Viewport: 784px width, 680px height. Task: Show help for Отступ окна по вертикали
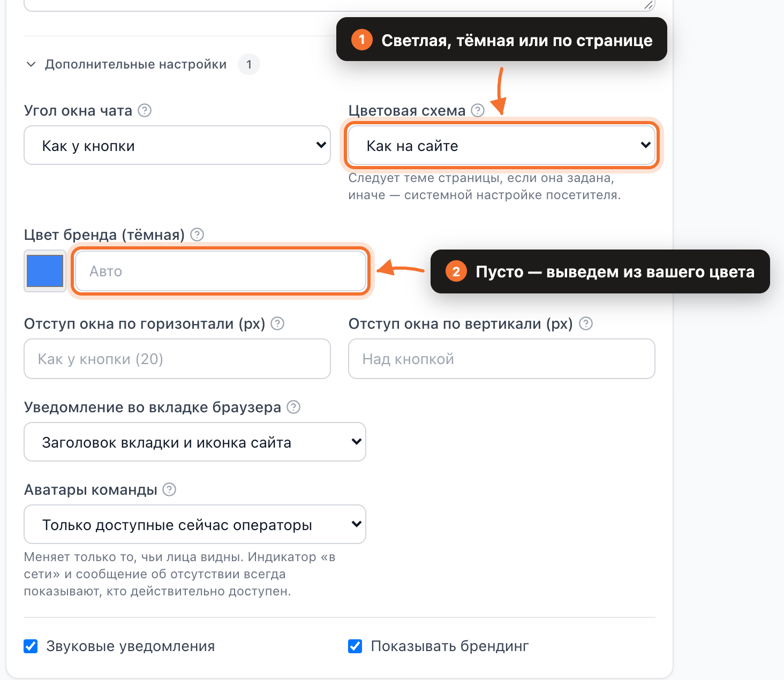(x=586, y=323)
